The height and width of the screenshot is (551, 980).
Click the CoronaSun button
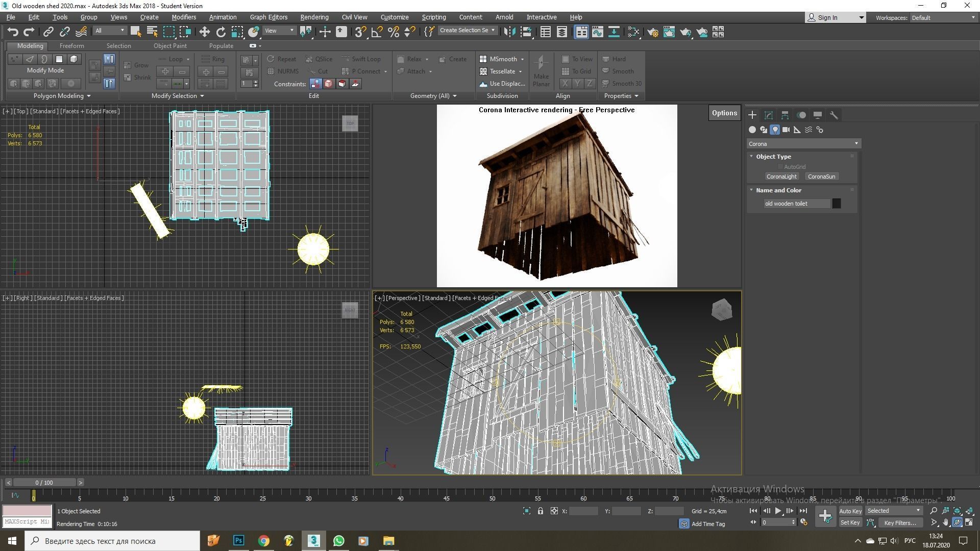[x=821, y=177]
